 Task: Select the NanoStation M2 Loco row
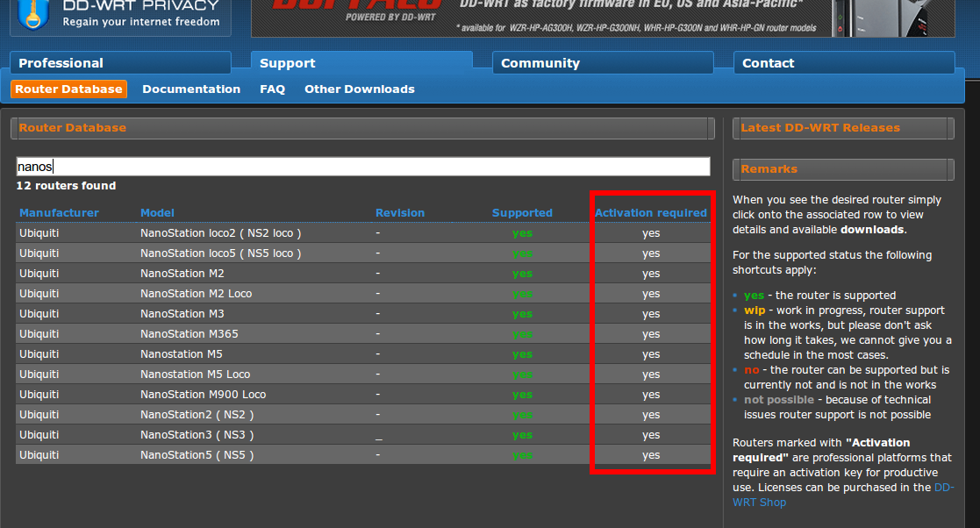(x=363, y=294)
